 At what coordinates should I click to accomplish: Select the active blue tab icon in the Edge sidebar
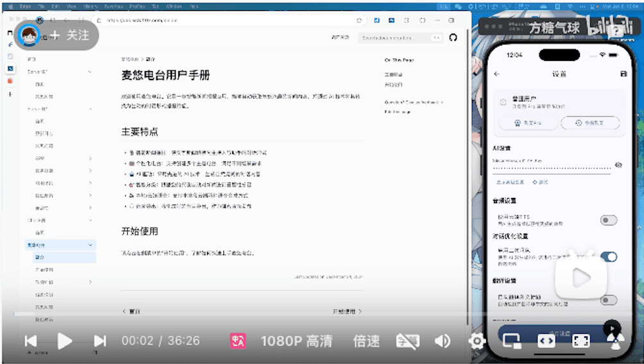(x=11, y=68)
